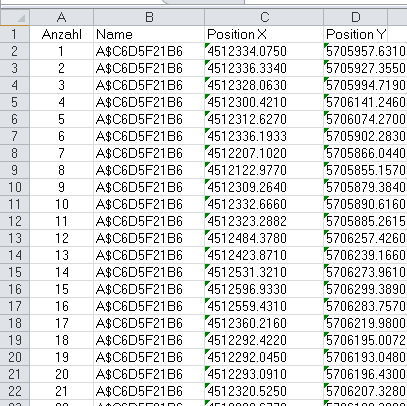407x406 pixels.
Task: Select column D header
Action: point(355,17)
